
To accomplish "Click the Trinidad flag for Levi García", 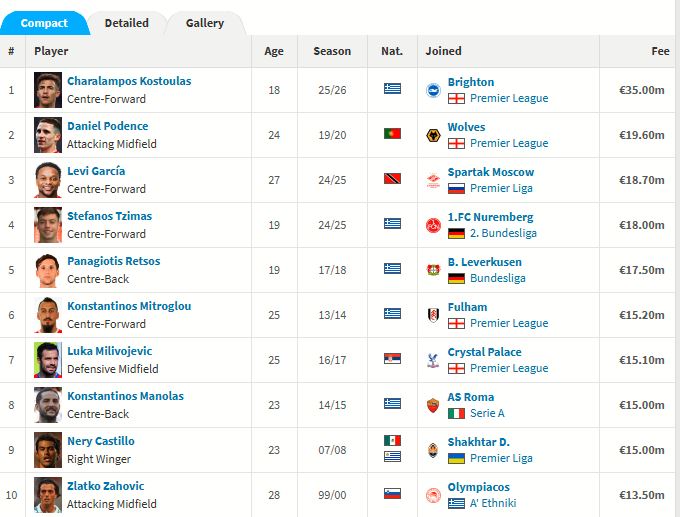I will point(392,179).
